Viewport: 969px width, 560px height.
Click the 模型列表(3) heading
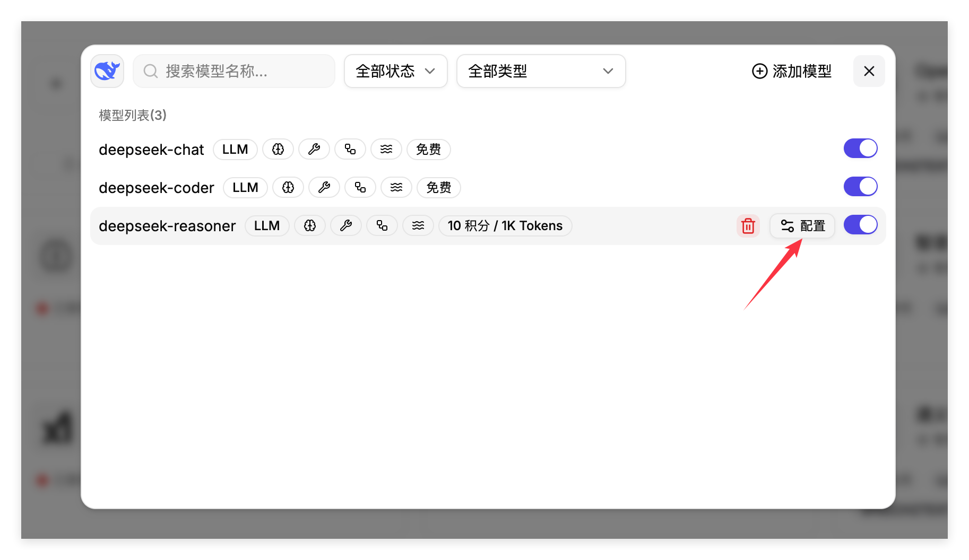click(133, 115)
